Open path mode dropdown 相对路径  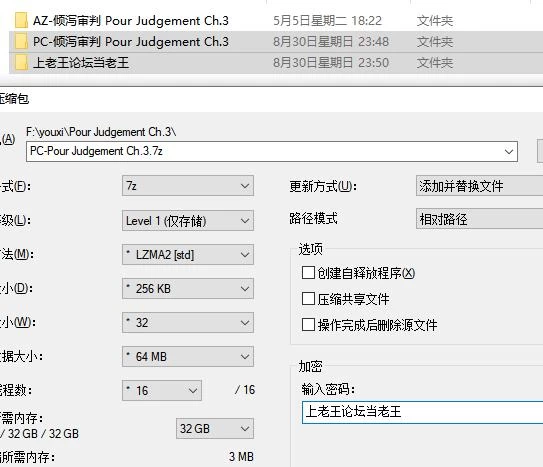tap(479, 219)
